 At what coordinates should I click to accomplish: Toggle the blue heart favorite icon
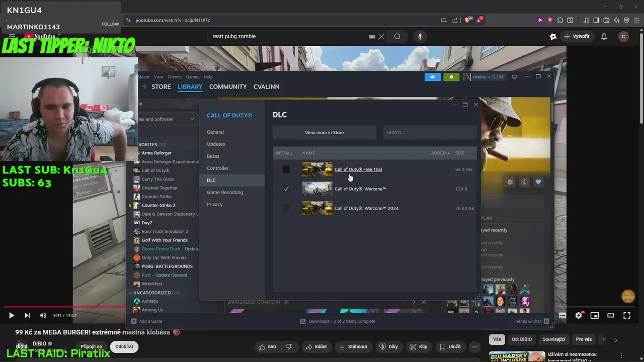(x=538, y=182)
